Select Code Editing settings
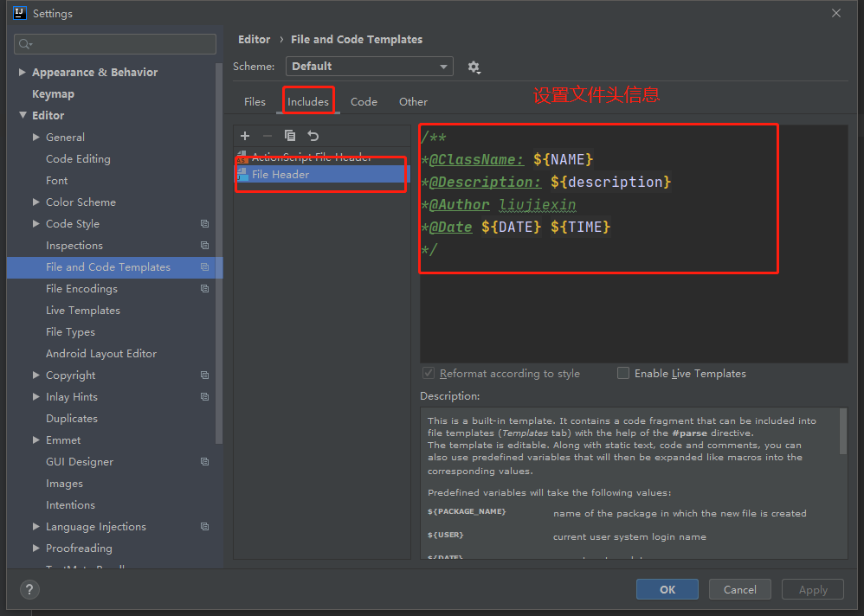864x616 pixels. click(x=78, y=159)
